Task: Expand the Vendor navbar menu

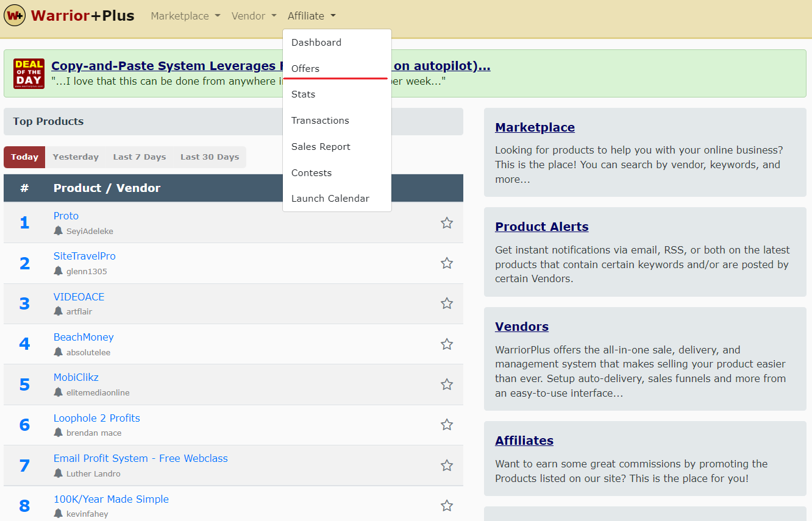Action: tap(254, 16)
